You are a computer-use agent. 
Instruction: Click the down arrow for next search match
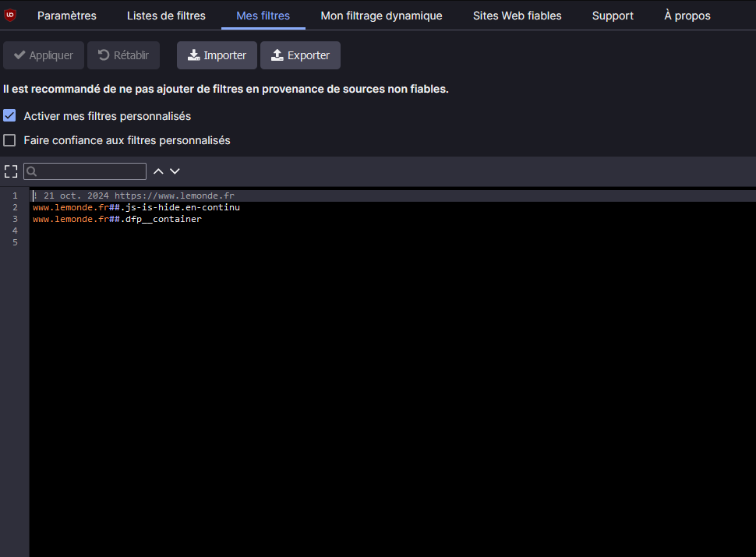tap(175, 171)
